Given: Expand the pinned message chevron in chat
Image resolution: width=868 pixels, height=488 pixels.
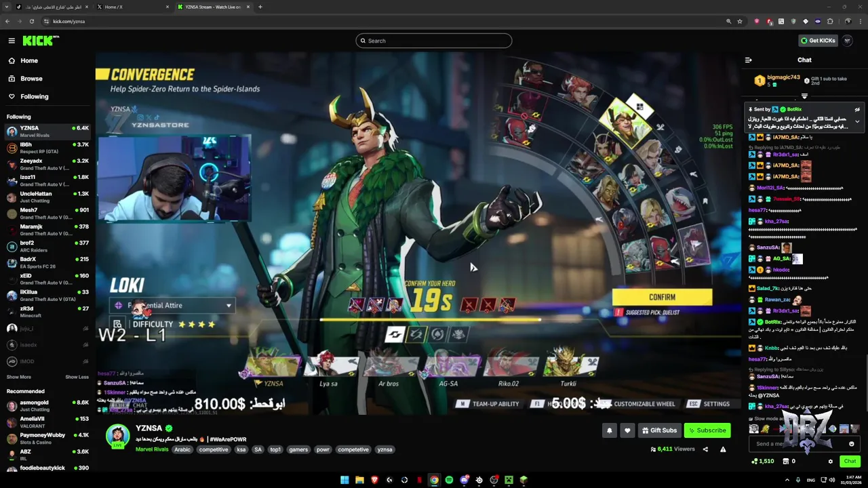Looking at the screenshot, I should 857,121.
